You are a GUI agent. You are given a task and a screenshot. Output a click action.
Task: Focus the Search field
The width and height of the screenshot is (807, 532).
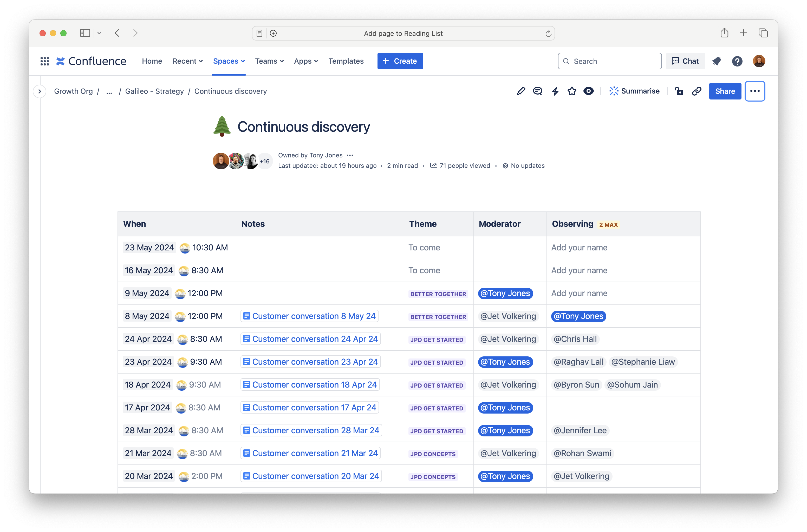pyautogui.click(x=609, y=61)
